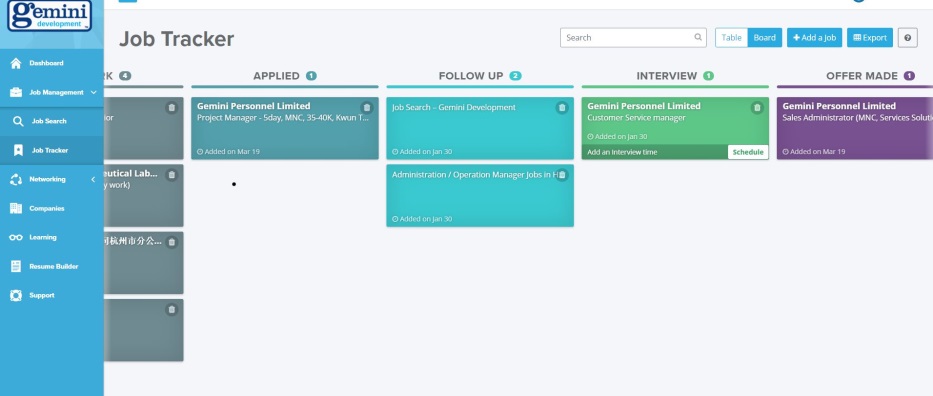Delete the bottom card in leftmost column
The image size is (933, 396).
(171, 309)
